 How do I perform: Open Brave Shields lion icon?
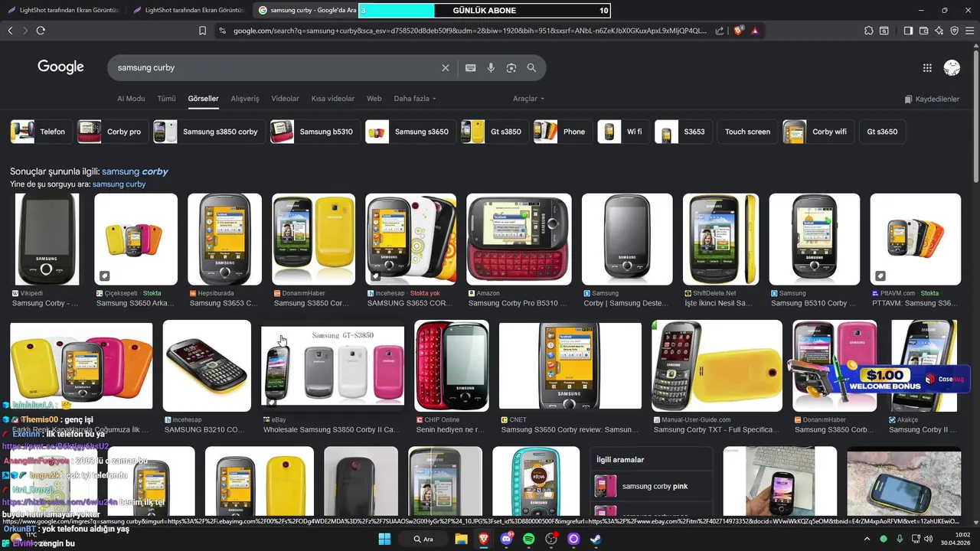click(x=739, y=31)
